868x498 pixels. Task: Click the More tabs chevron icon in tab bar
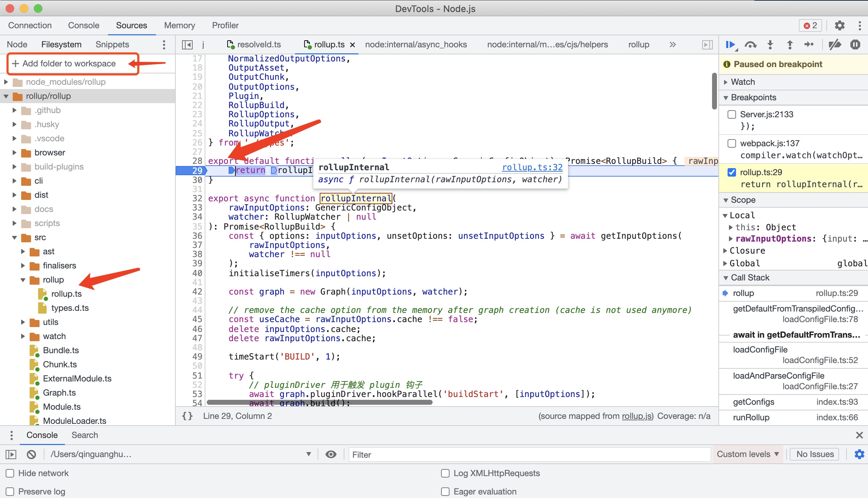673,45
